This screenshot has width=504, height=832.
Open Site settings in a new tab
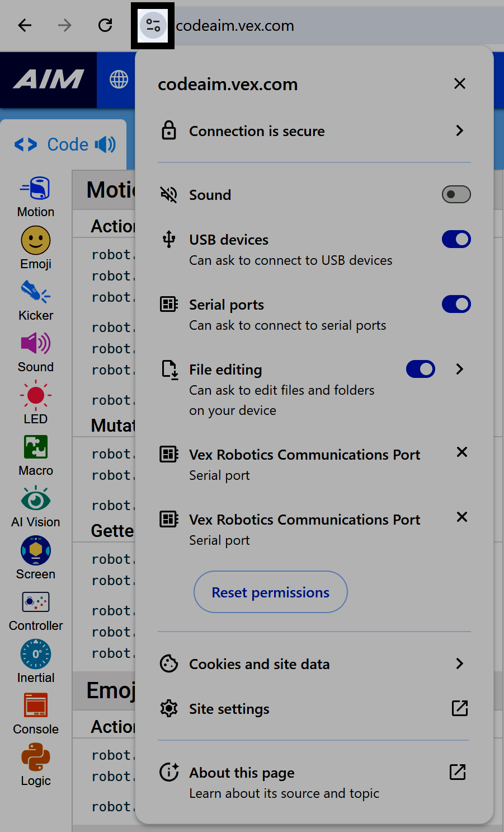459,708
